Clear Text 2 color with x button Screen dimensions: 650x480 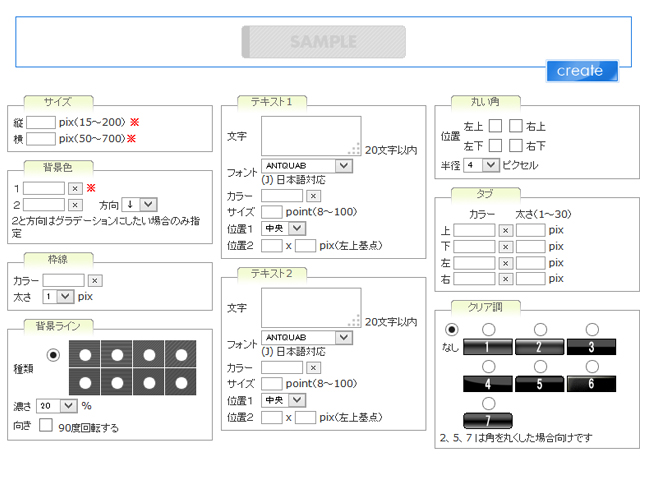coord(313,368)
